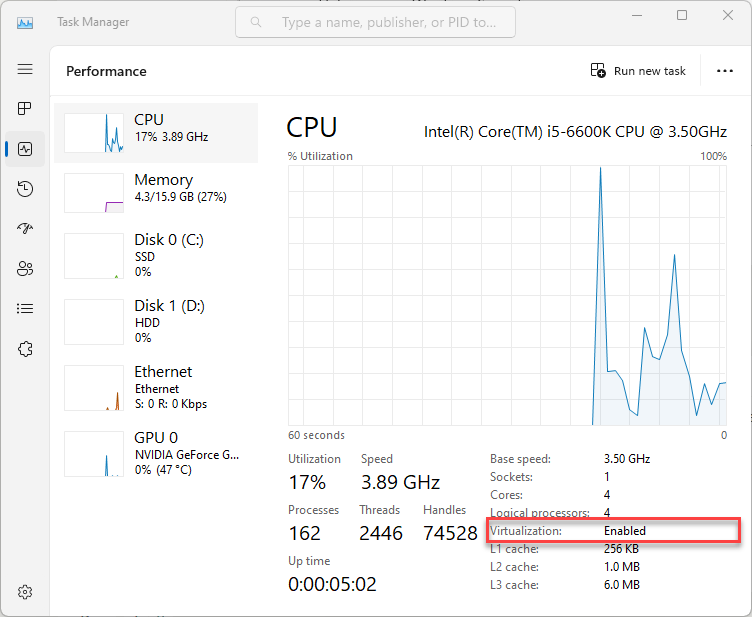Click the CPU utilization graph
This screenshot has width=752, height=617.
[507, 296]
